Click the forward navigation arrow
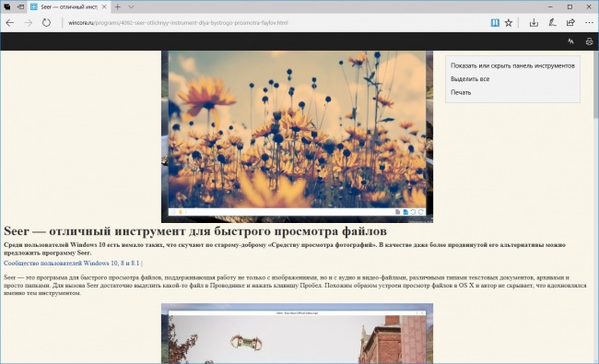The width and height of the screenshot is (599, 364). 29,22
